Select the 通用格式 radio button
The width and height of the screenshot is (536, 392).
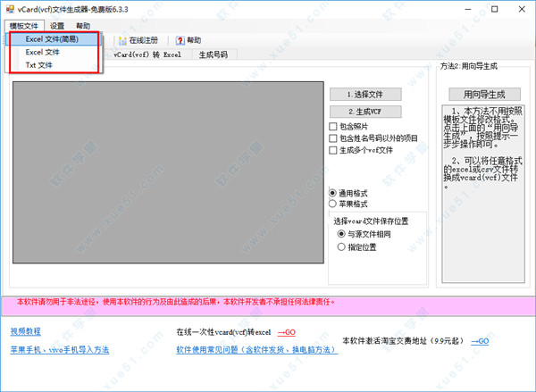tap(333, 193)
